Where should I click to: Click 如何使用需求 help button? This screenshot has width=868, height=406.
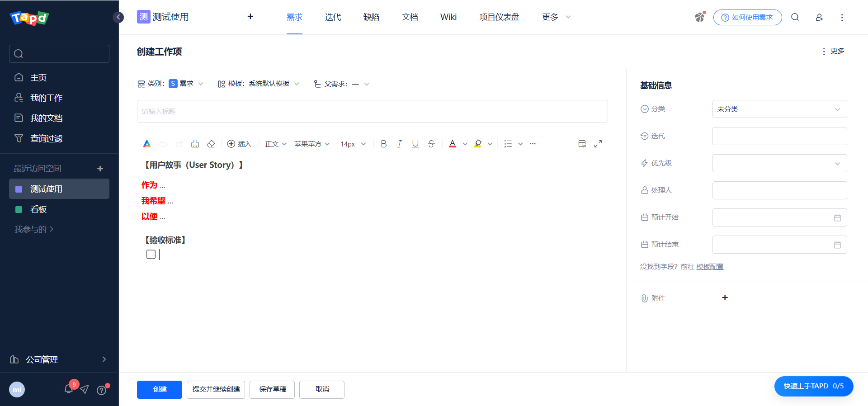748,17
